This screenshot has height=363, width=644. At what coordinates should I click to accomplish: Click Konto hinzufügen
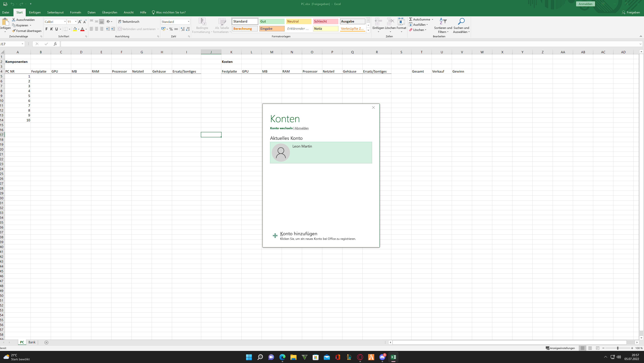299,234
